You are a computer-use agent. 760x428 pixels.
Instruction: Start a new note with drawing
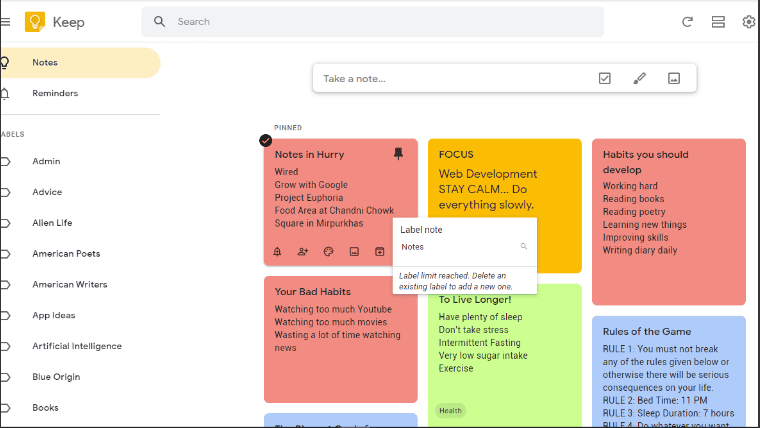coord(640,78)
